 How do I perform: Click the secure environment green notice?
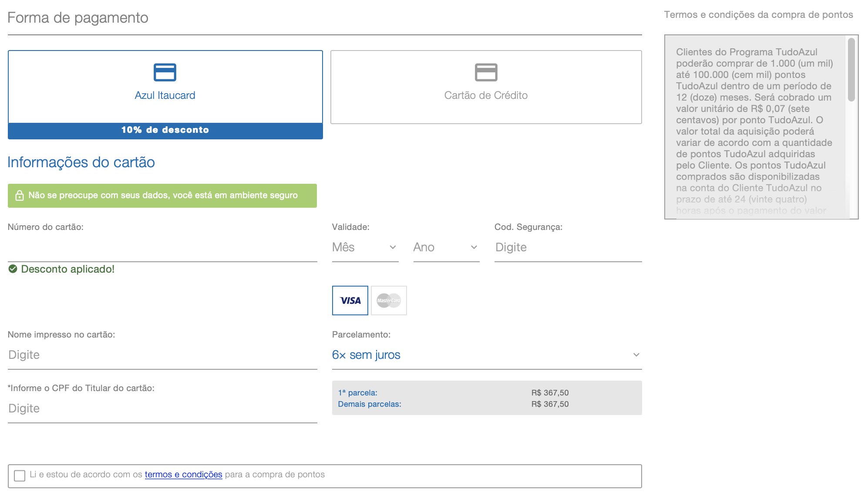162,196
